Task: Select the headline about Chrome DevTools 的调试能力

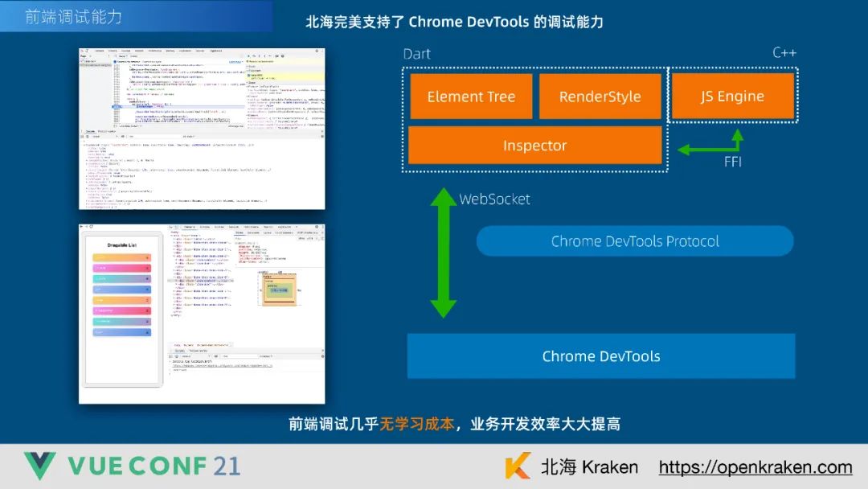Action: 454,22
